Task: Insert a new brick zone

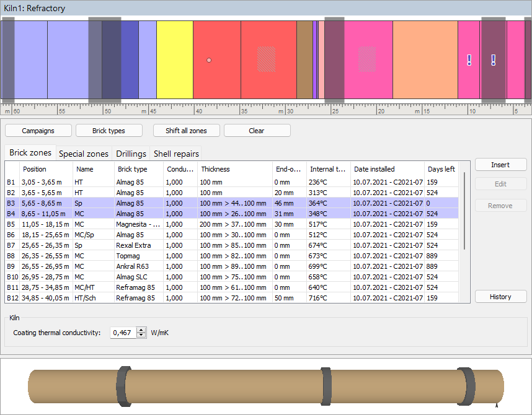Action: 500,165
